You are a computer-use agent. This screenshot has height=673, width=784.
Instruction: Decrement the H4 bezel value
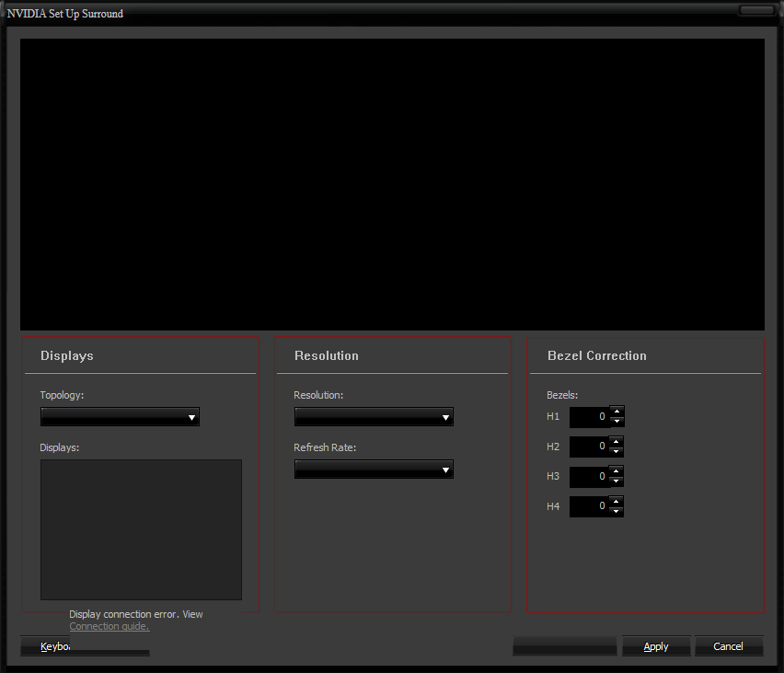617,511
